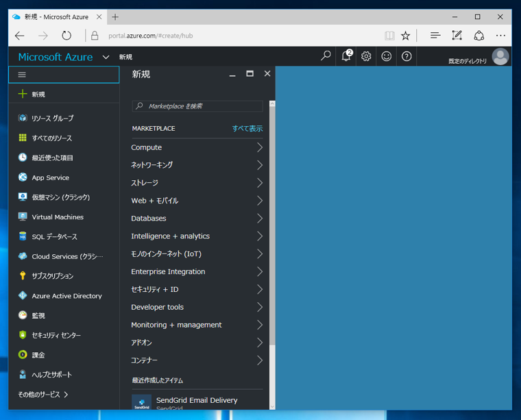Screen dimensions: 521x420
Task: Open notifications bell with badge 2
Action: (x=347, y=55)
